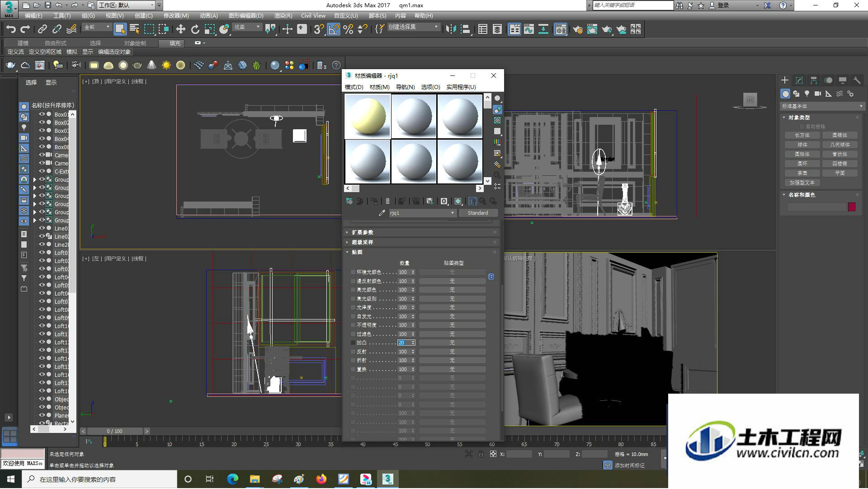Image resolution: width=868 pixels, height=489 pixels.
Task: Open the 视图 reference coordinate dropdown
Action: click(247, 27)
